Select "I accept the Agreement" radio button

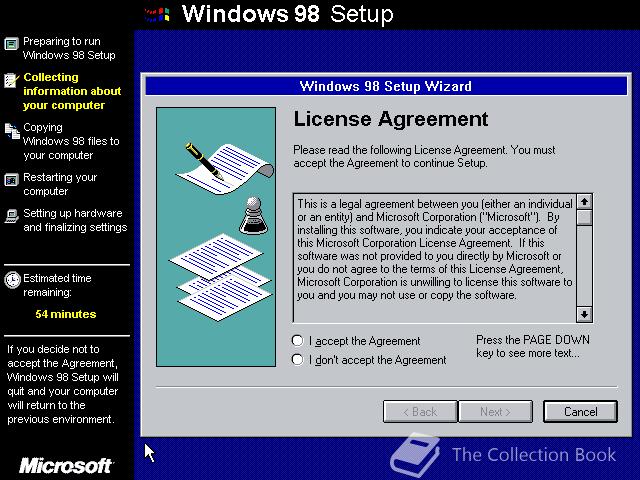(x=298, y=340)
